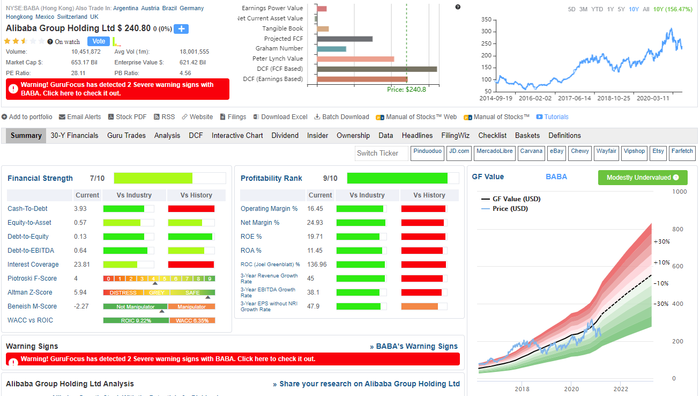Open the Checklist tab
700x396 pixels.
492,136
